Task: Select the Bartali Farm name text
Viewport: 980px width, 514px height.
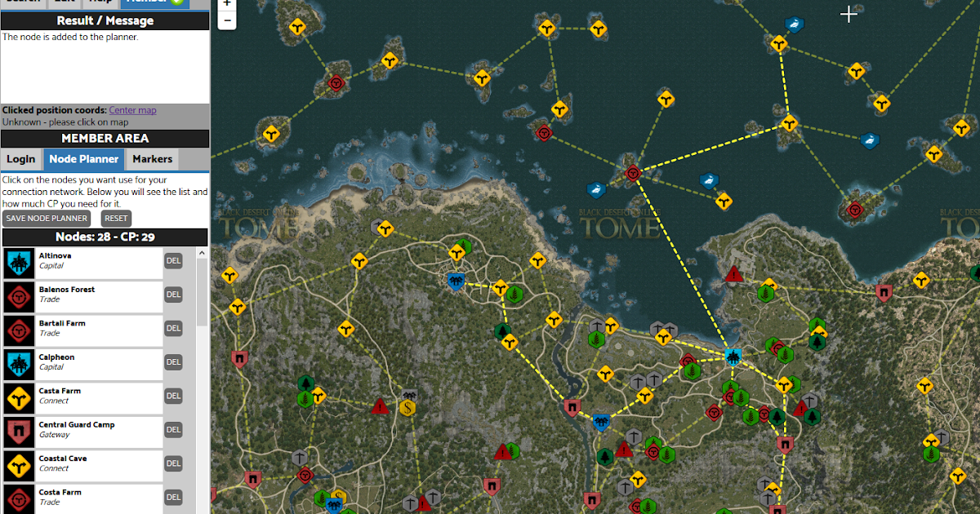Action: coord(61,323)
